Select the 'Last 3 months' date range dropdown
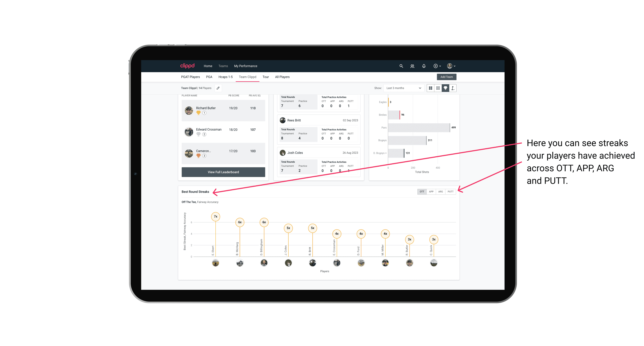This screenshot has width=644, height=346. (x=403, y=88)
